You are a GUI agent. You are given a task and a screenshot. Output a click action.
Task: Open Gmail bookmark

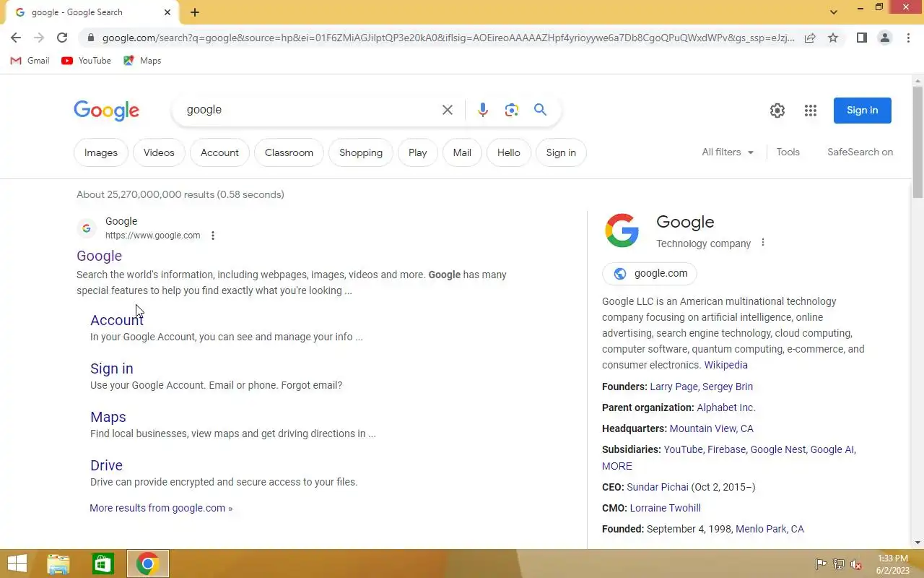coord(30,61)
